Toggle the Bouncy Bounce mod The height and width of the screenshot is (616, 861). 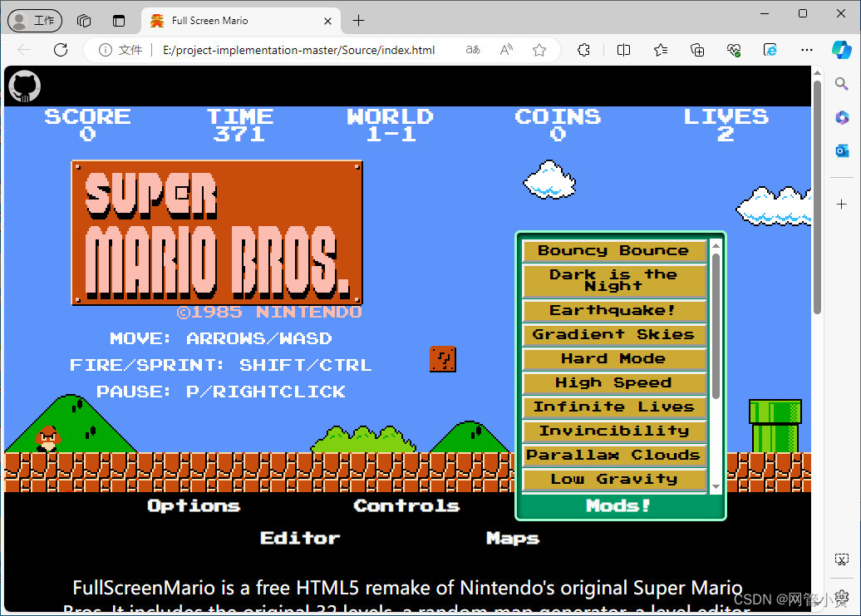coord(614,251)
